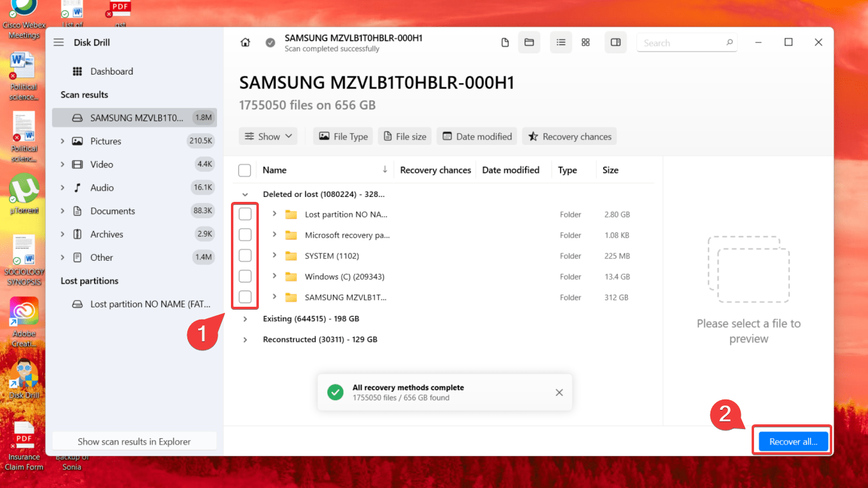Open the Show filter dropdown
The width and height of the screenshot is (868, 488).
(268, 136)
